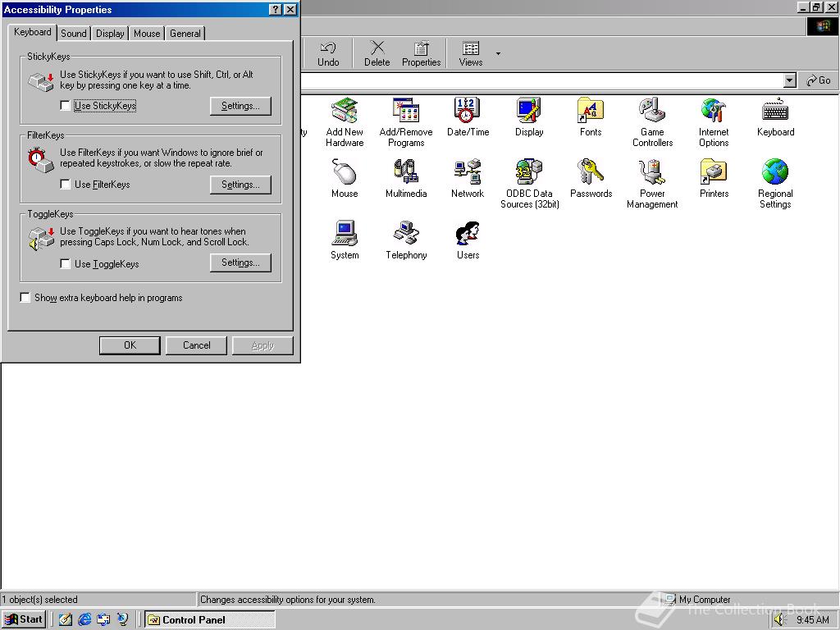This screenshot has width=840, height=630.
Task: Open the address bar dropdown
Action: [x=790, y=81]
